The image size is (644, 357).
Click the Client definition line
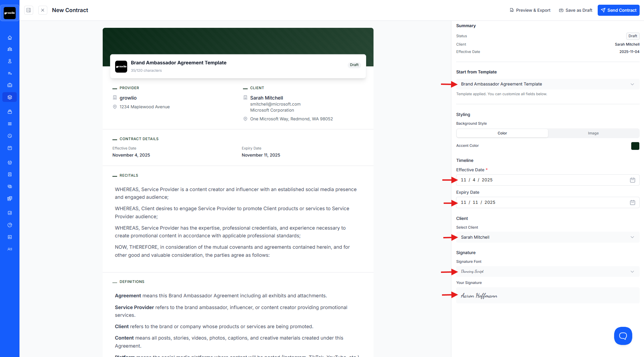pos(214,326)
